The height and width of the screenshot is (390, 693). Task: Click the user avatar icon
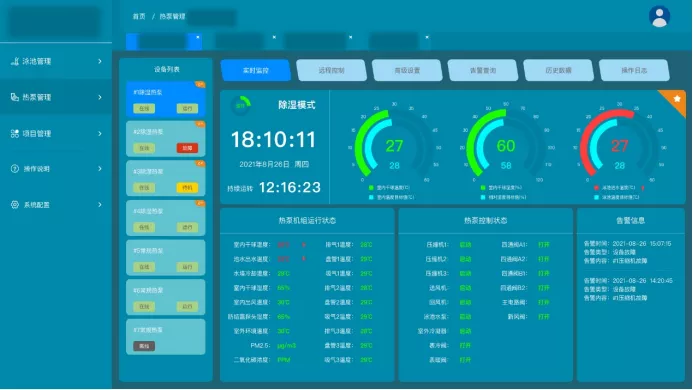tap(659, 17)
